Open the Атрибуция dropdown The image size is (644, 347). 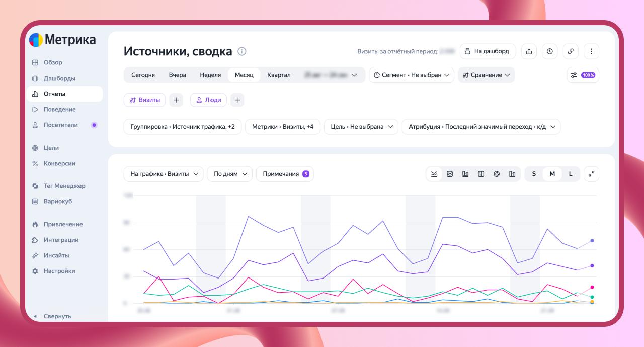pos(481,127)
